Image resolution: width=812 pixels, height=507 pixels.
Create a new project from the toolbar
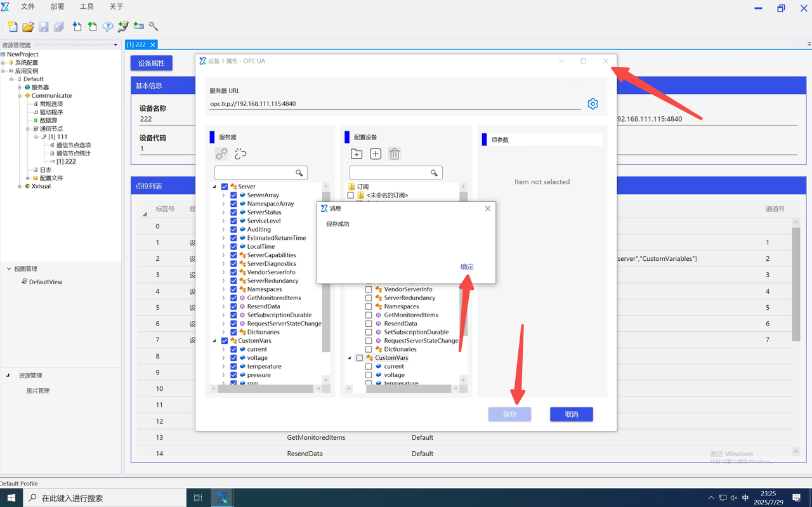[13, 27]
